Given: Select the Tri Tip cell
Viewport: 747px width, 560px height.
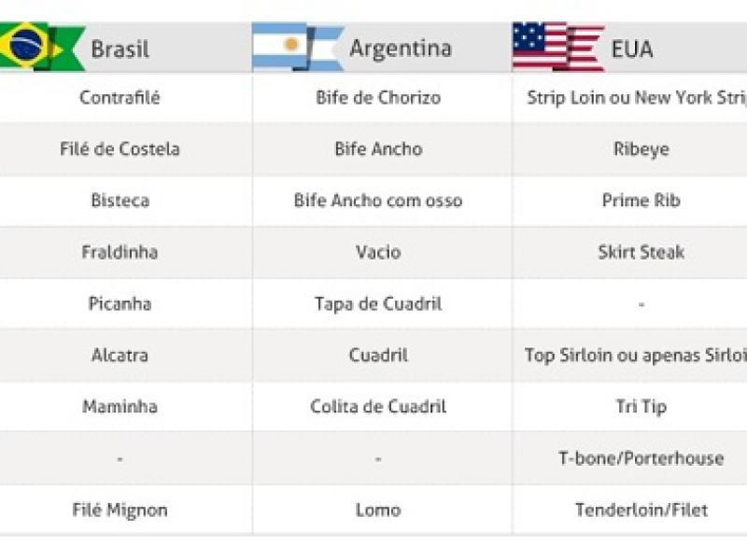Looking at the screenshot, I should coord(641,407).
